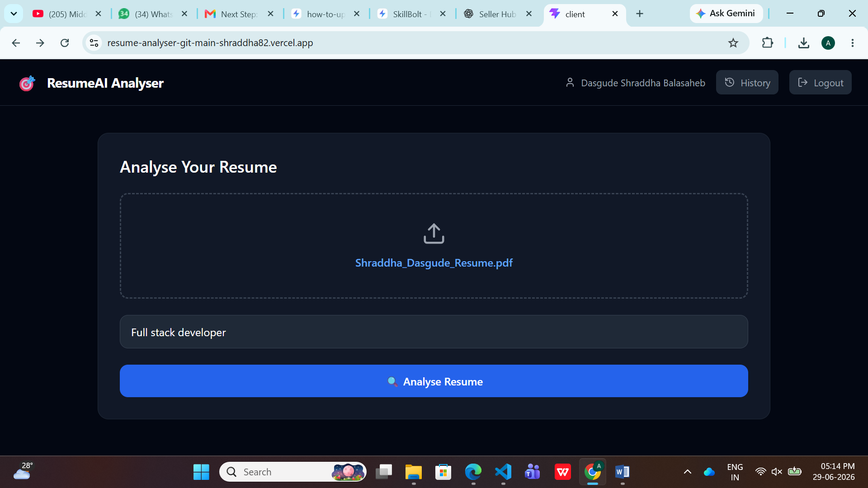Open Visual Studio Code from the taskbar
The image size is (868, 488).
503,472
